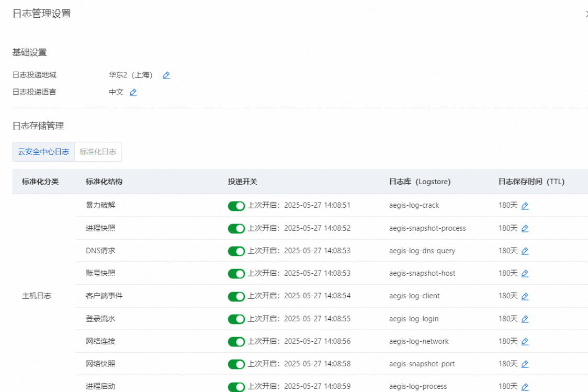This screenshot has height=392, width=588.
Task: Click the 日志保存时间 (TTL) column header
Action: (x=532, y=182)
